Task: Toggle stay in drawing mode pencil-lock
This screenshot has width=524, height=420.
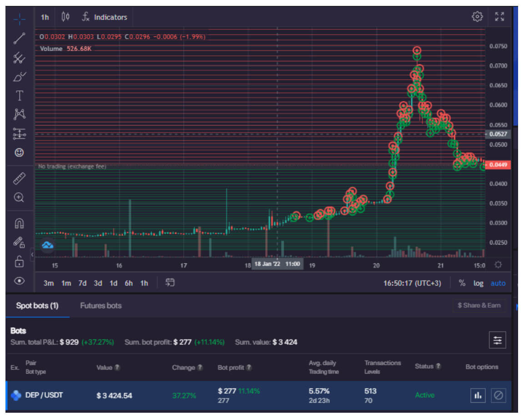Action: [20, 242]
